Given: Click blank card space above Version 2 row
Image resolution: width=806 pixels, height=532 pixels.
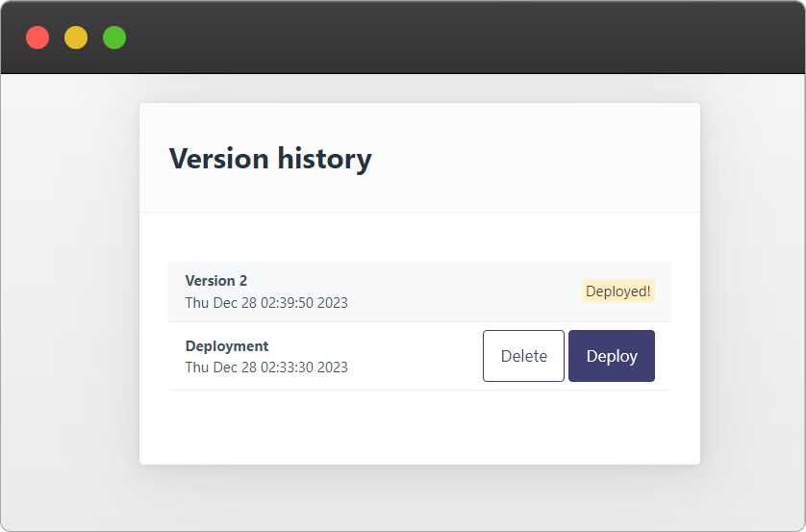Looking at the screenshot, I should [x=419, y=237].
